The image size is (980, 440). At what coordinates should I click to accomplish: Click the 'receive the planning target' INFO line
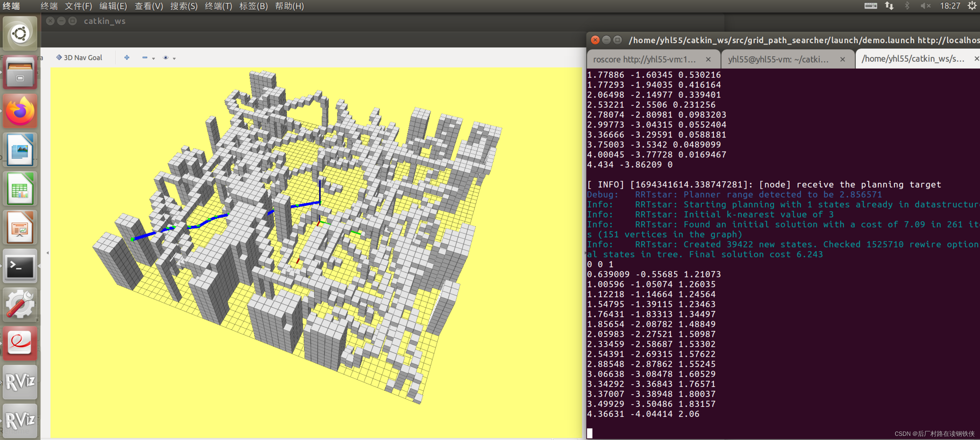tap(764, 185)
